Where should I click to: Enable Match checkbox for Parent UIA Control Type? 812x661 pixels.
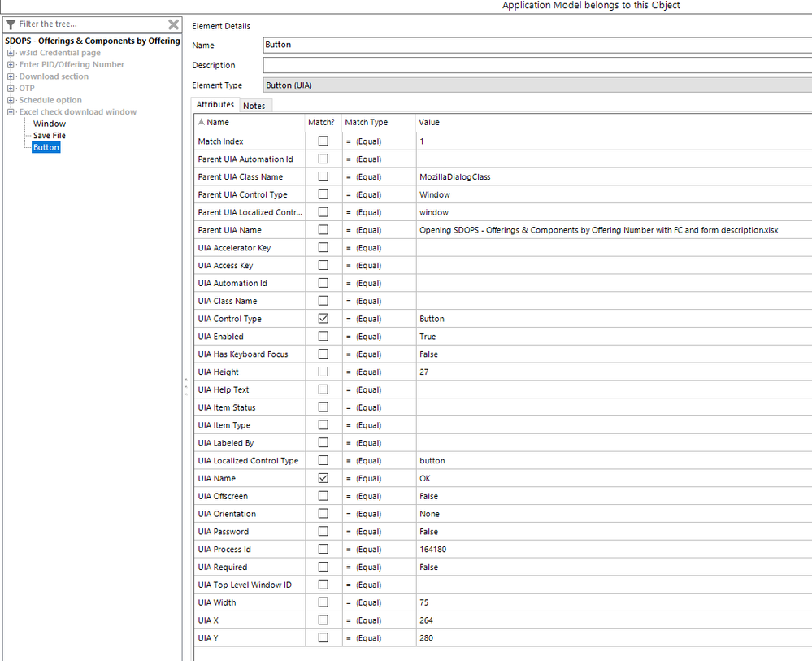tap(323, 194)
